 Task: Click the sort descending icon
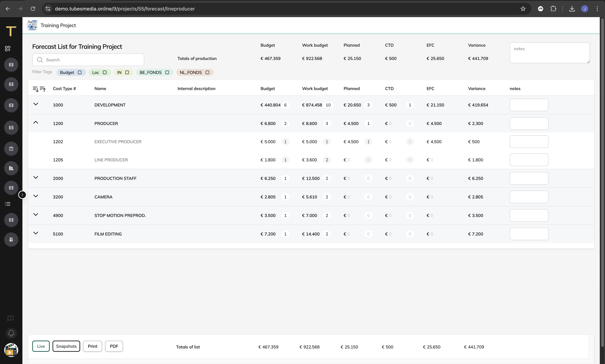(35, 89)
